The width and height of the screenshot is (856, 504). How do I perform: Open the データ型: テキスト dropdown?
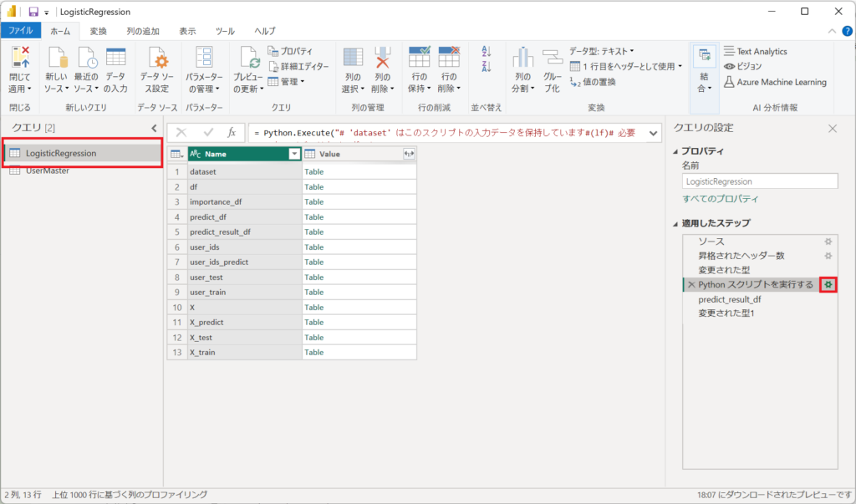tap(602, 51)
